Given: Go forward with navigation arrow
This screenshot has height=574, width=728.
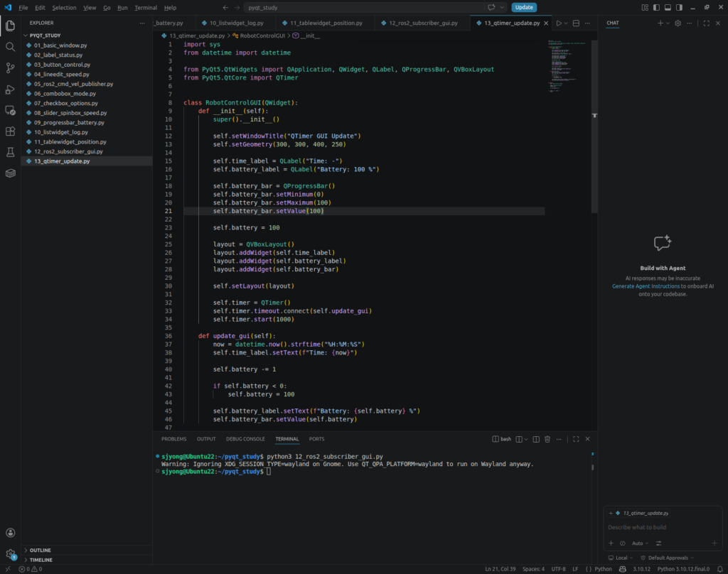Looking at the screenshot, I should pyautogui.click(x=237, y=7).
